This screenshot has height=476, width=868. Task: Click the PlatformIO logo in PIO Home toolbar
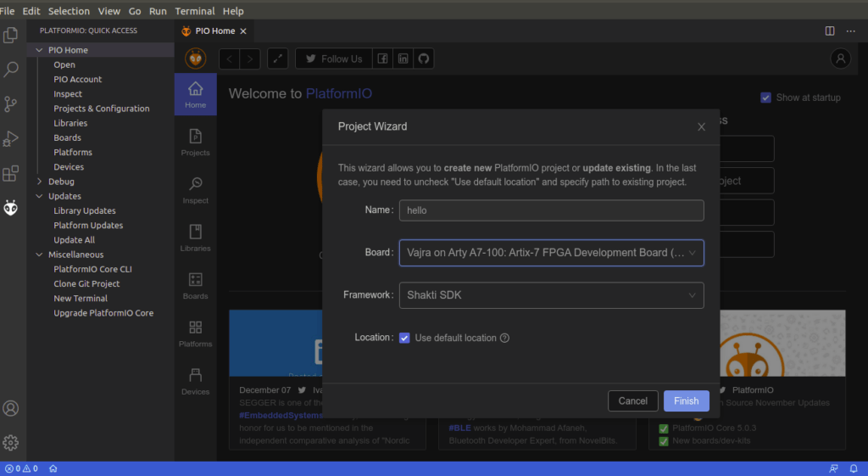[x=196, y=59]
